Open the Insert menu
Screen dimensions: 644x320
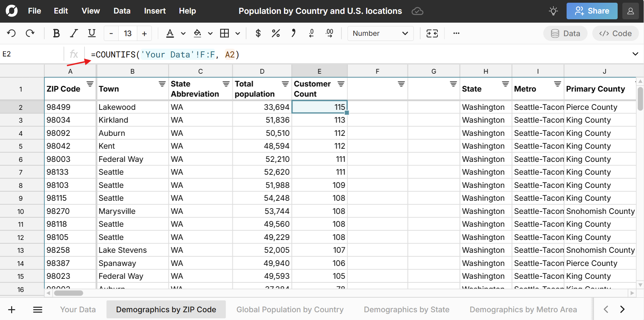click(154, 11)
